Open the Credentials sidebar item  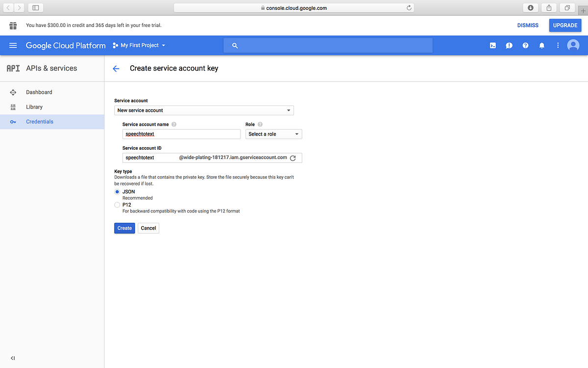pos(40,121)
